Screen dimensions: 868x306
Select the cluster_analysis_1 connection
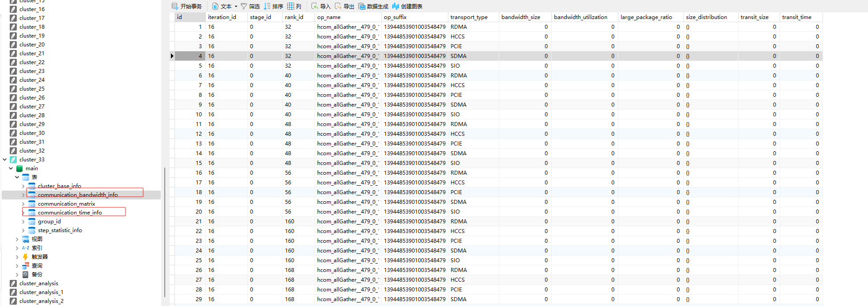(41, 292)
